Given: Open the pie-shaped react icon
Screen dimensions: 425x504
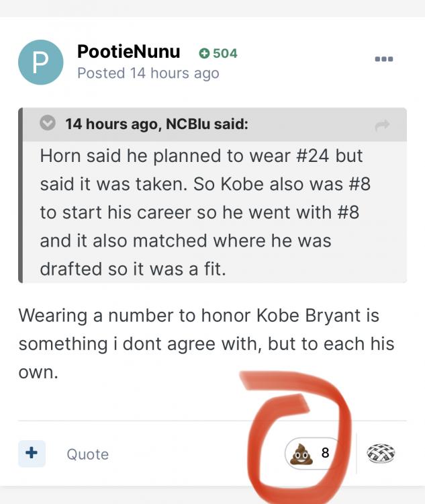Looking at the screenshot, I should (381, 454).
